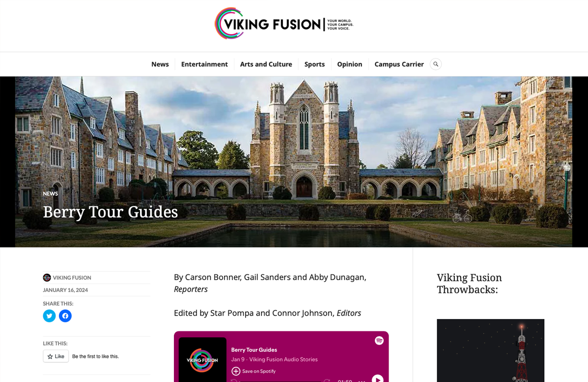Open the Throwbacks tower thumbnail
This screenshot has width=588, height=382.
[x=491, y=351]
